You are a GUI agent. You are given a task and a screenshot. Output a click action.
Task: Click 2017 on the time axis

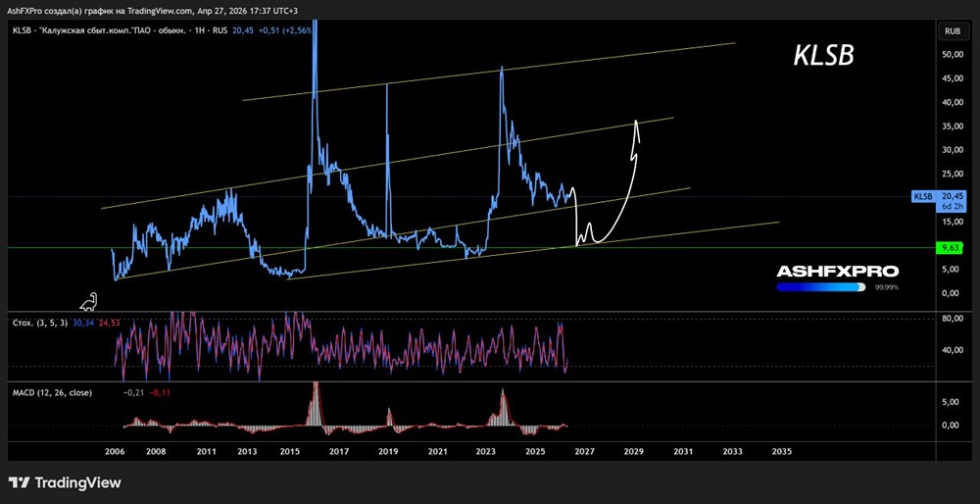click(x=339, y=451)
